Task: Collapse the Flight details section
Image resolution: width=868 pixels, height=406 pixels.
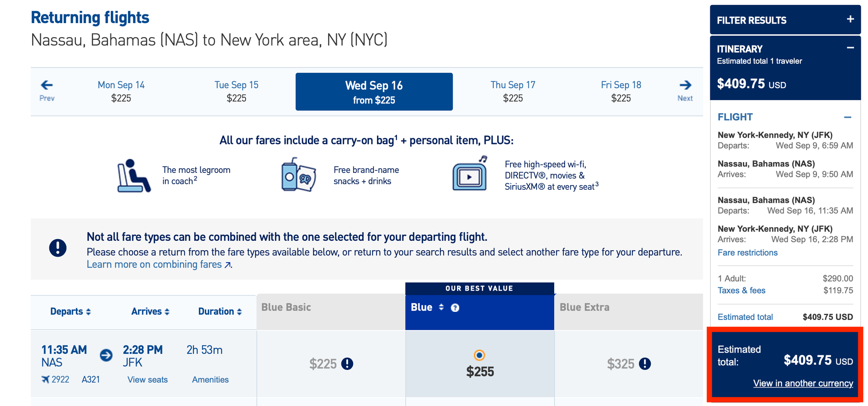Action: (848, 117)
